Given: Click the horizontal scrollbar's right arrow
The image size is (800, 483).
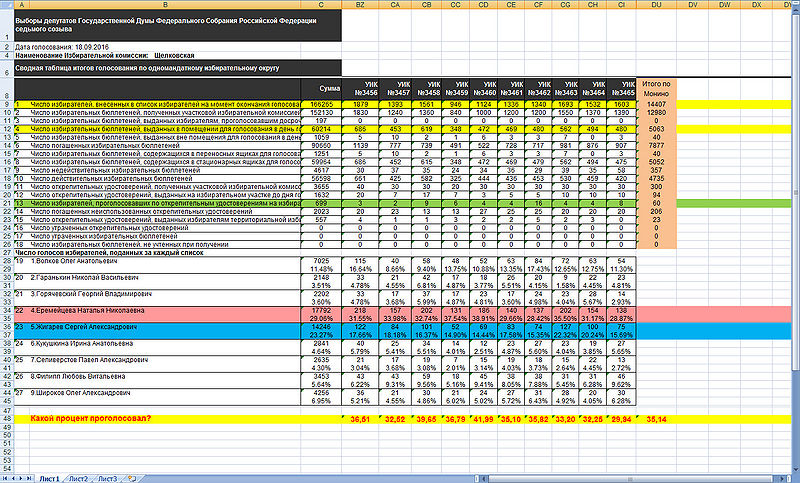Looking at the screenshot, I should [x=783, y=478].
